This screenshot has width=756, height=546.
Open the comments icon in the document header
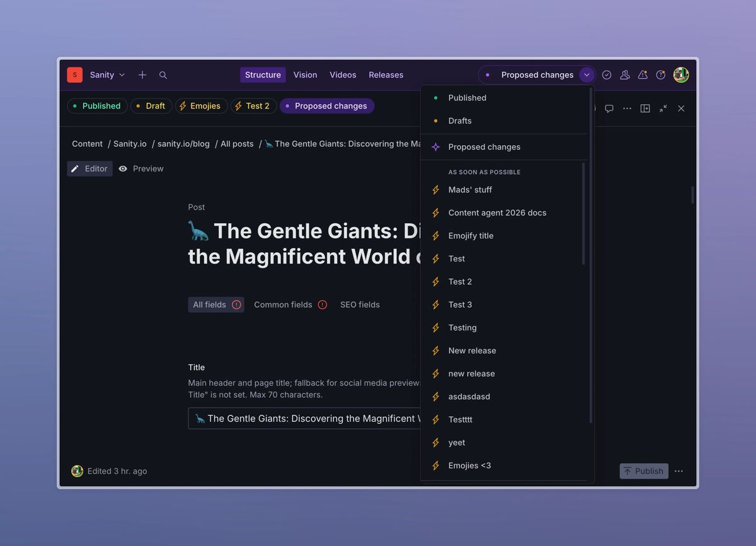(609, 108)
